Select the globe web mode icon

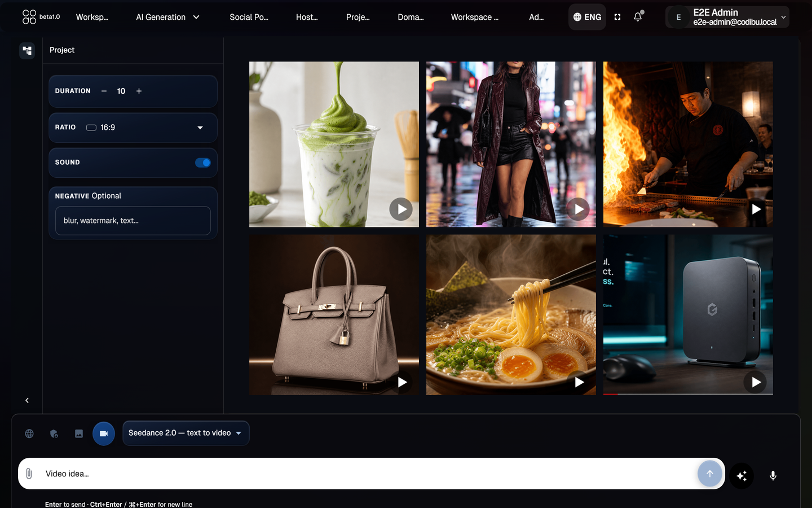pos(29,433)
